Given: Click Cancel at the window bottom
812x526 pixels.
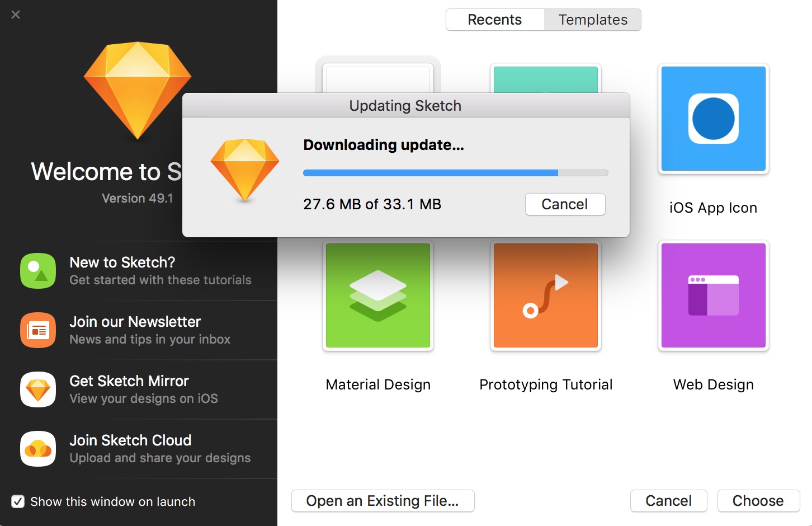Looking at the screenshot, I should pos(668,501).
